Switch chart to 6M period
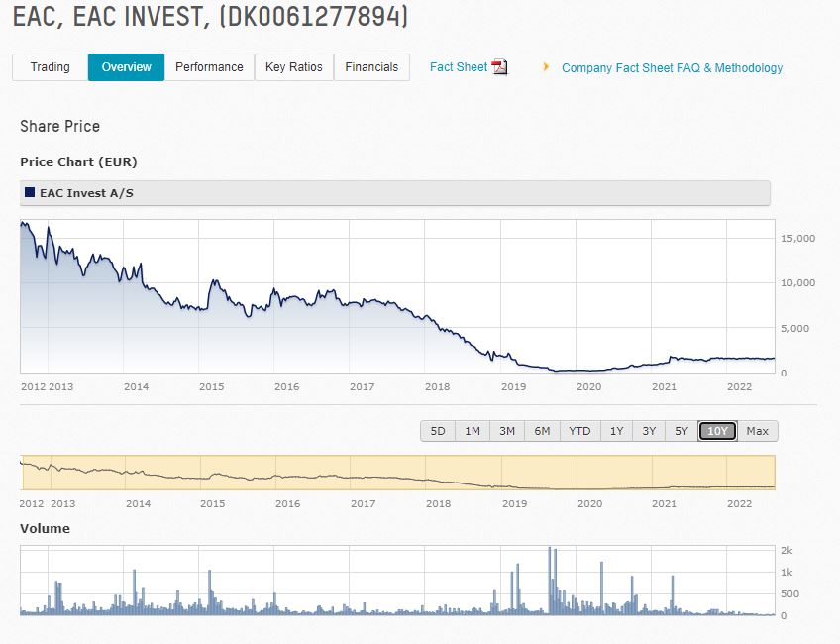The height and width of the screenshot is (644, 840). (542, 431)
